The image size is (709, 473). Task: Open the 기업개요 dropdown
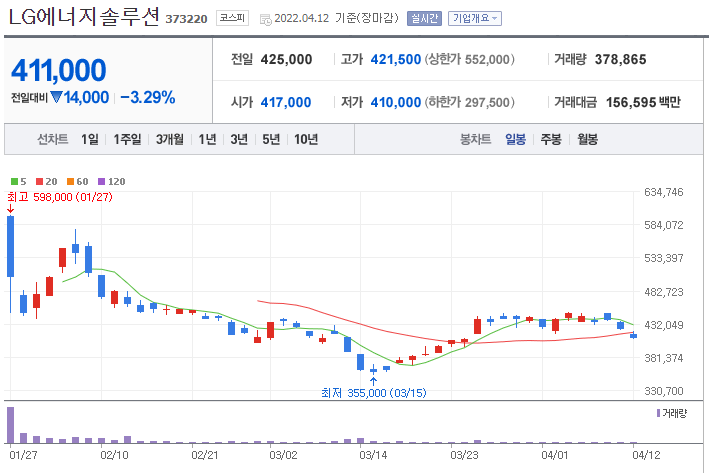point(475,19)
